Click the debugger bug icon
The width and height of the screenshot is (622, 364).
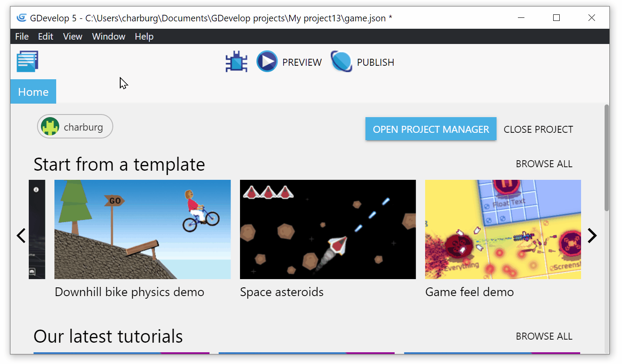(237, 62)
